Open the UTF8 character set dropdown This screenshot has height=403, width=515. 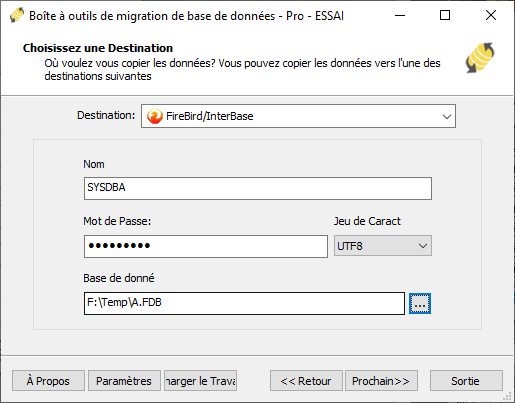pyautogui.click(x=383, y=246)
